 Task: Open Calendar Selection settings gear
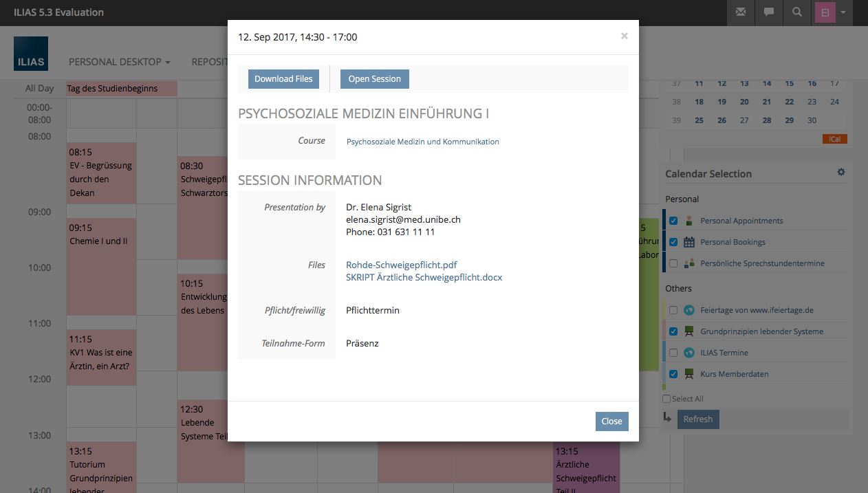pyautogui.click(x=840, y=173)
